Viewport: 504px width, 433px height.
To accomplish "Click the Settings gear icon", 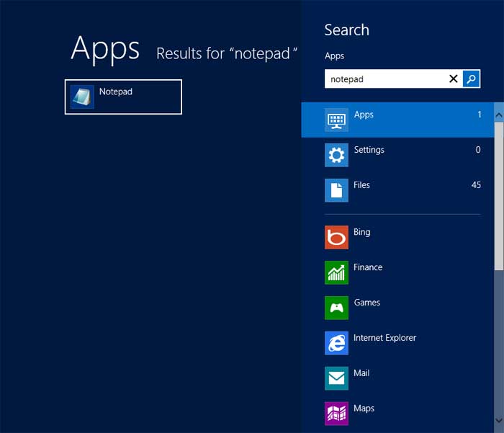I will [336, 155].
